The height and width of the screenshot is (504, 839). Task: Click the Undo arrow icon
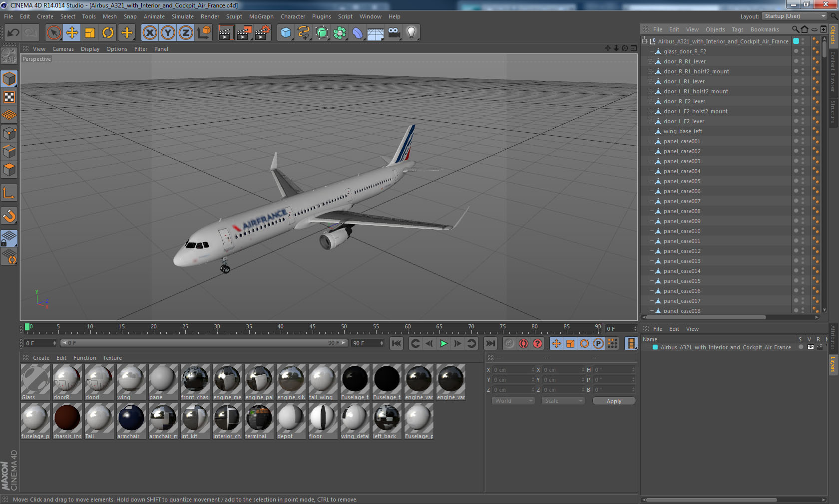(13, 33)
